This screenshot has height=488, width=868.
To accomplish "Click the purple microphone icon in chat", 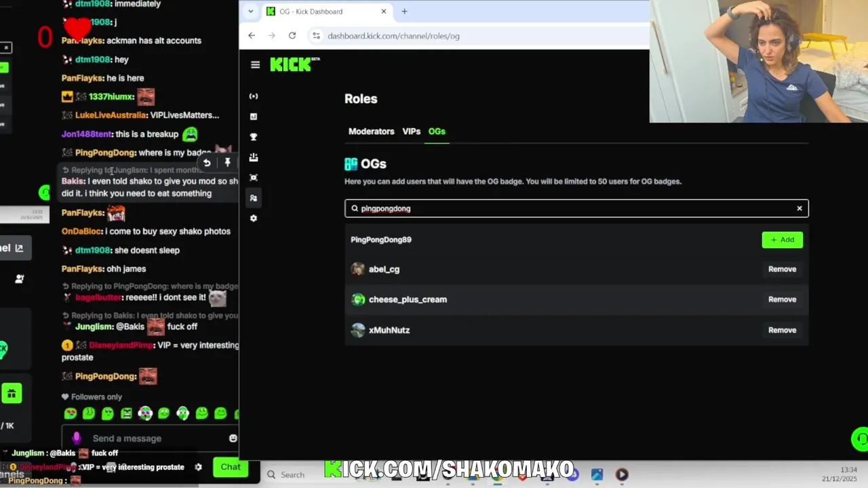I will coord(76,439).
